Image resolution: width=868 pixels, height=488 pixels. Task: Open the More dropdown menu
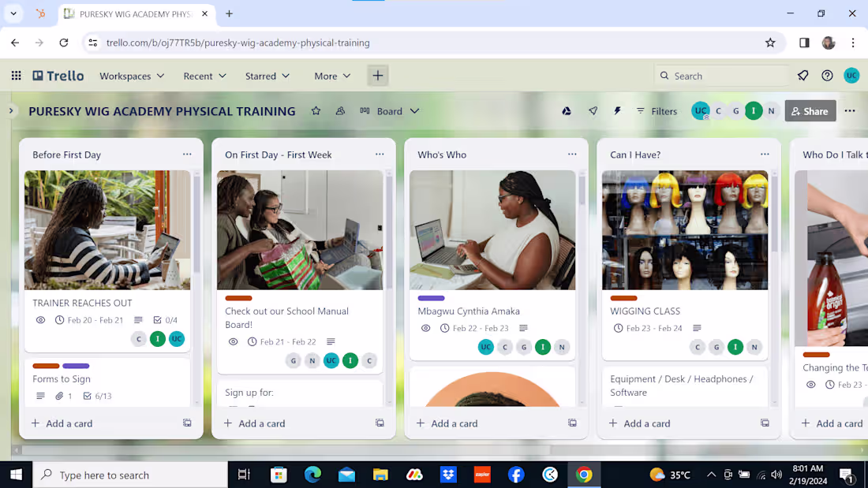[332, 76]
